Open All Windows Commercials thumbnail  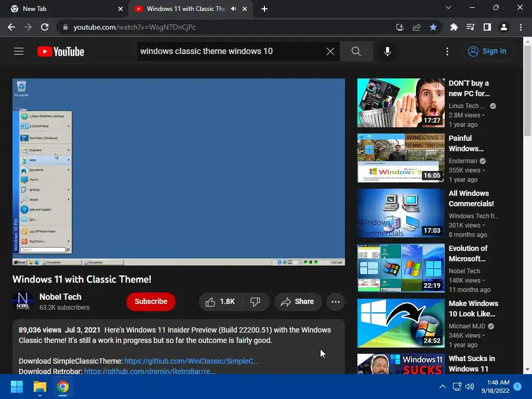401,213
